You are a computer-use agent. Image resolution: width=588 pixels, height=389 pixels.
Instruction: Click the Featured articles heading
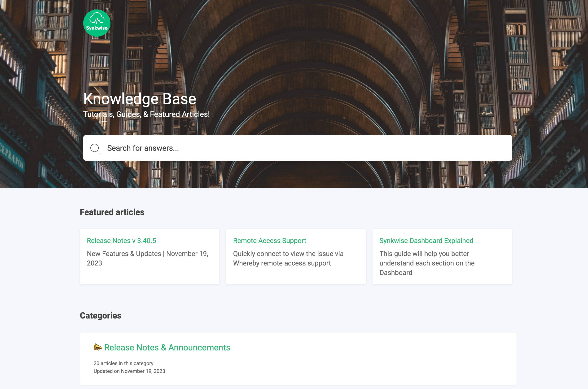click(x=112, y=212)
